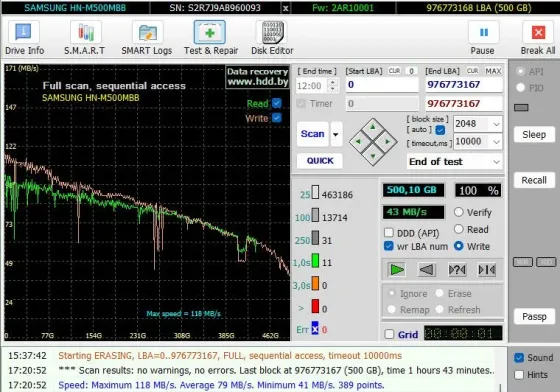Uncheck the Read graph checkbox
This screenshot has height=392, width=560.
pyautogui.click(x=277, y=103)
